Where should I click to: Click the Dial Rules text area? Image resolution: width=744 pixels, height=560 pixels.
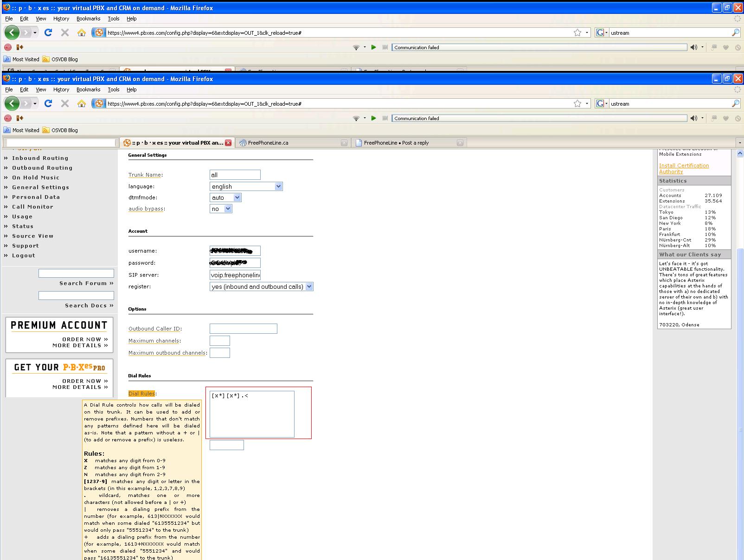[252, 414]
